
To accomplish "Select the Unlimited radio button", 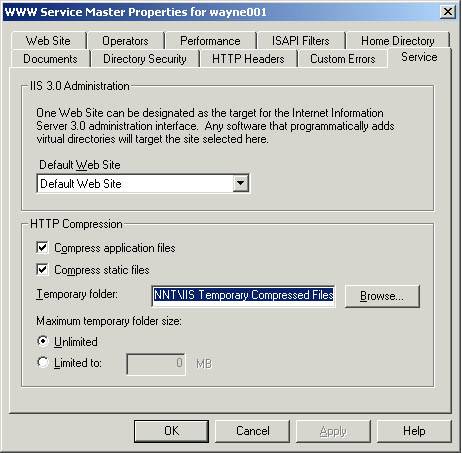I will [43, 341].
